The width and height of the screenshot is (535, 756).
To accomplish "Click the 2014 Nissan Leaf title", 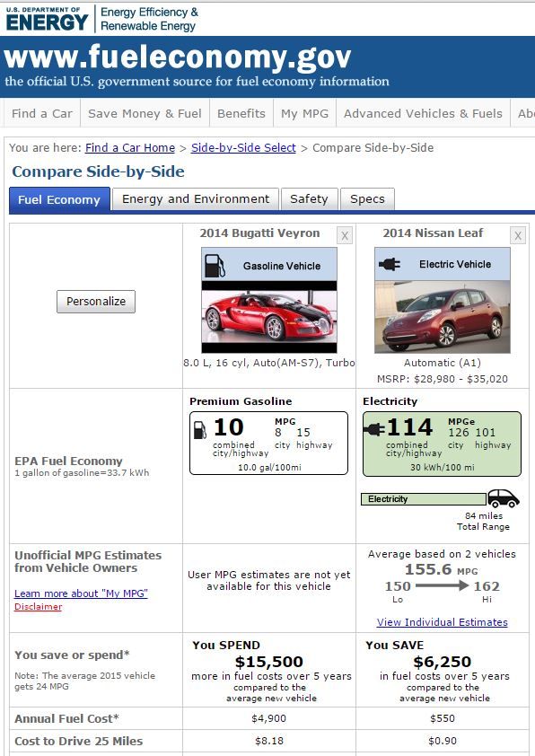I will point(433,233).
